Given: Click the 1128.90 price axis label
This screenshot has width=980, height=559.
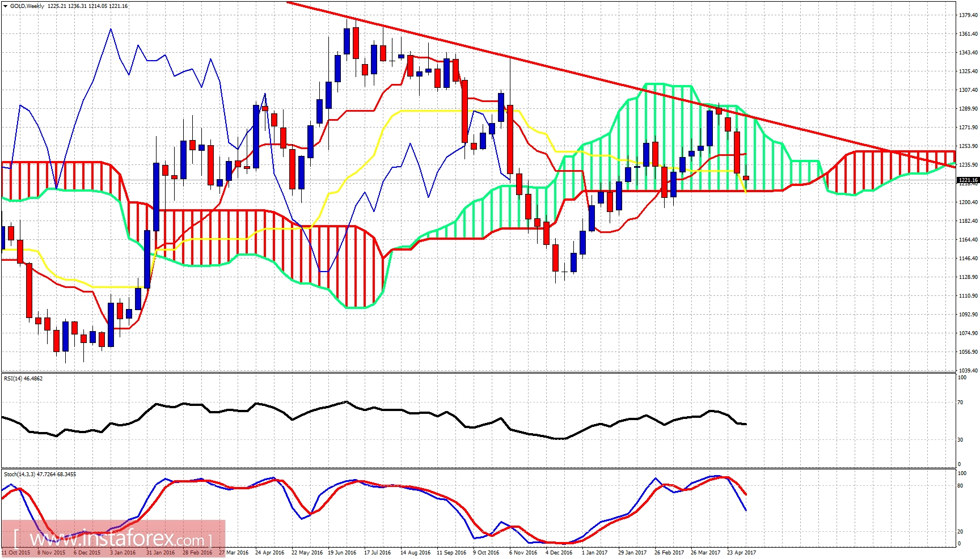Looking at the screenshot, I should [968, 277].
